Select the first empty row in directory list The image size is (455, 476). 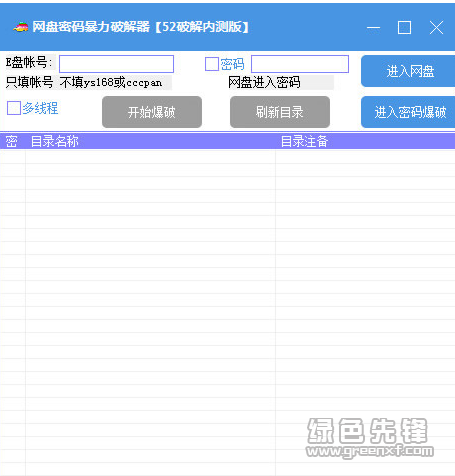tap(227, 157)
